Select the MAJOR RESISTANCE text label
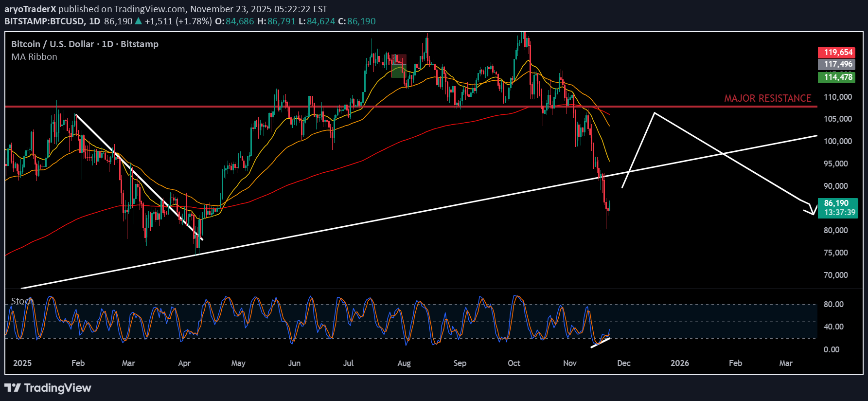Viewport: 868px width, 401px height. pyautogui.click(x=767, y=98)
